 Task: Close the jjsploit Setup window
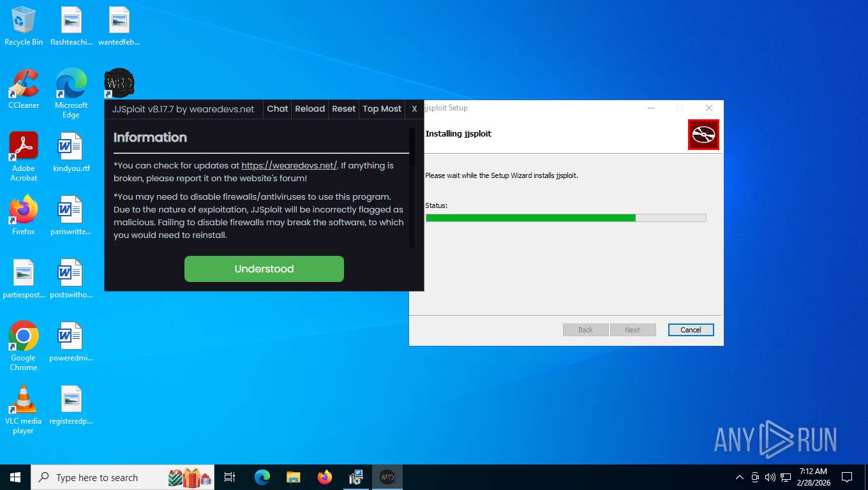coord(709,108)
